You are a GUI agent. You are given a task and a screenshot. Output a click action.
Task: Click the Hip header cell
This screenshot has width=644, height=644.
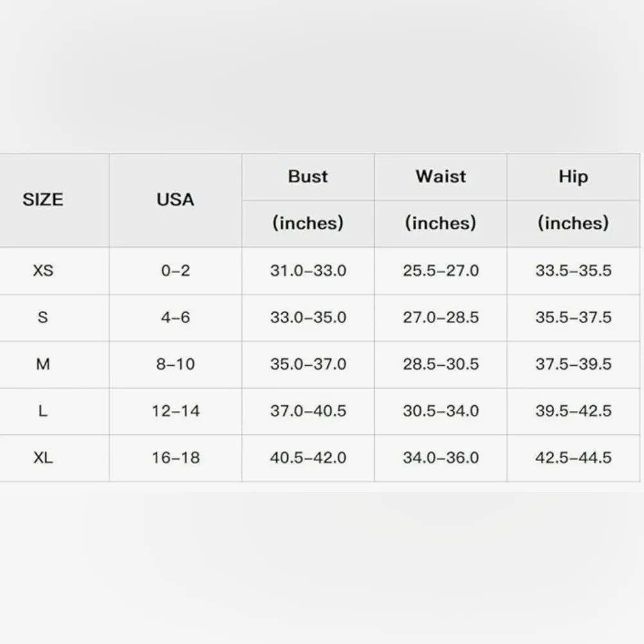(573, 176)
